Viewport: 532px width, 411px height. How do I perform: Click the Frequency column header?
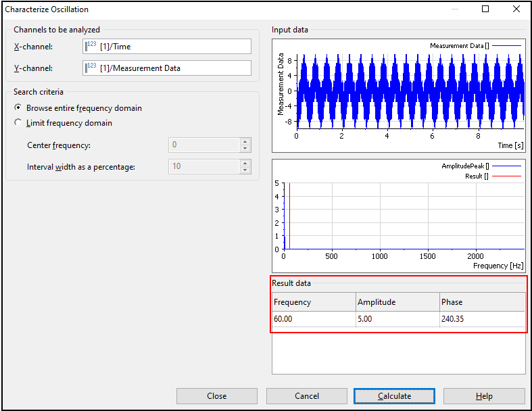(313, 302)
